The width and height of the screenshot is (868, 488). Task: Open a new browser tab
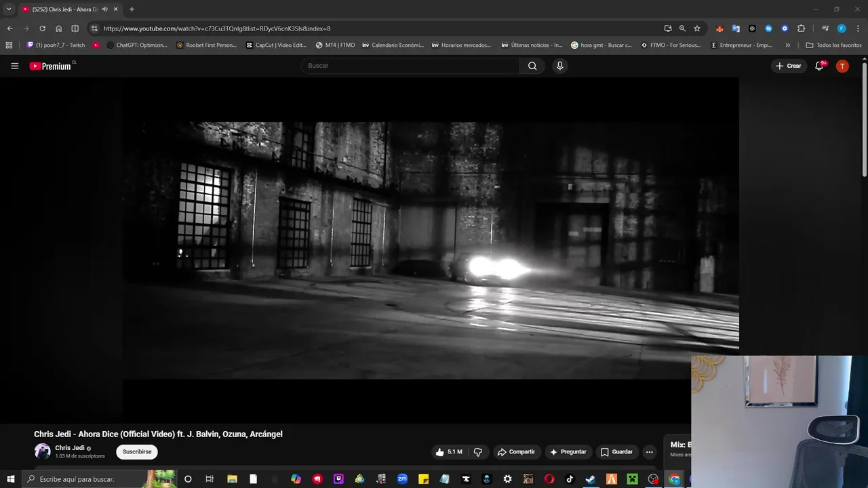click(132, 9)
